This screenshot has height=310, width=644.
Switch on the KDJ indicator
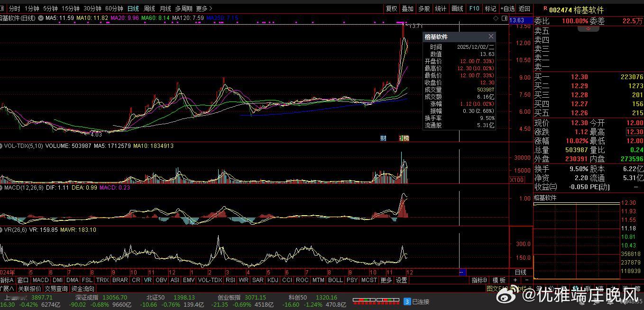pos(273,280)
